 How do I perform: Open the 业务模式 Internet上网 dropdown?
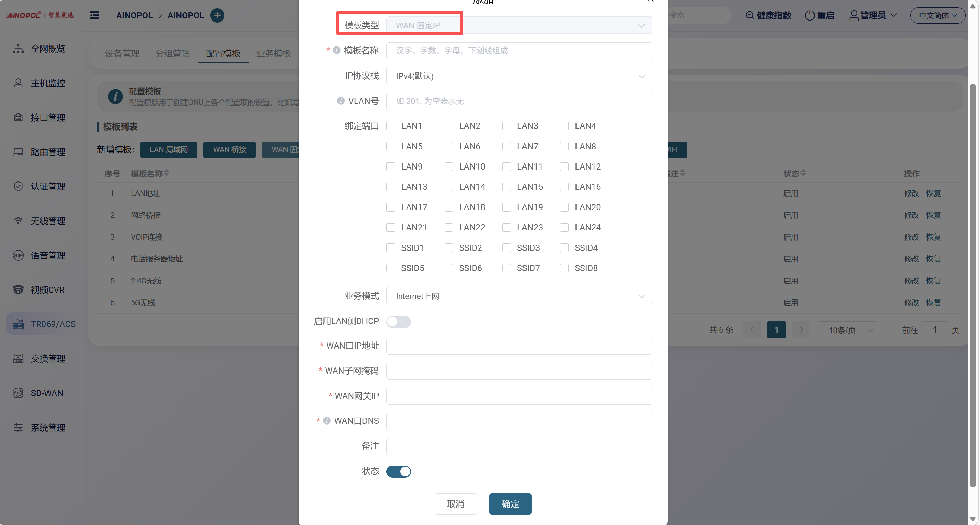[x=519, y=296]
